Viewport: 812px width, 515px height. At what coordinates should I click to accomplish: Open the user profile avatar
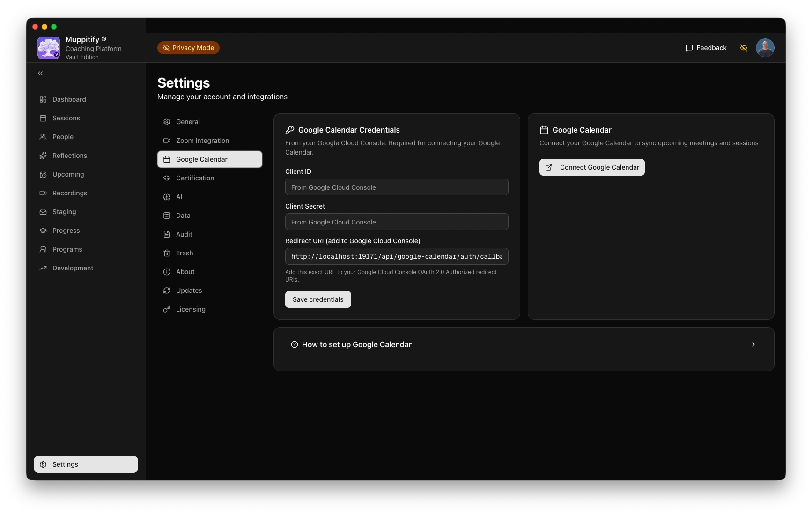[765, 48]
